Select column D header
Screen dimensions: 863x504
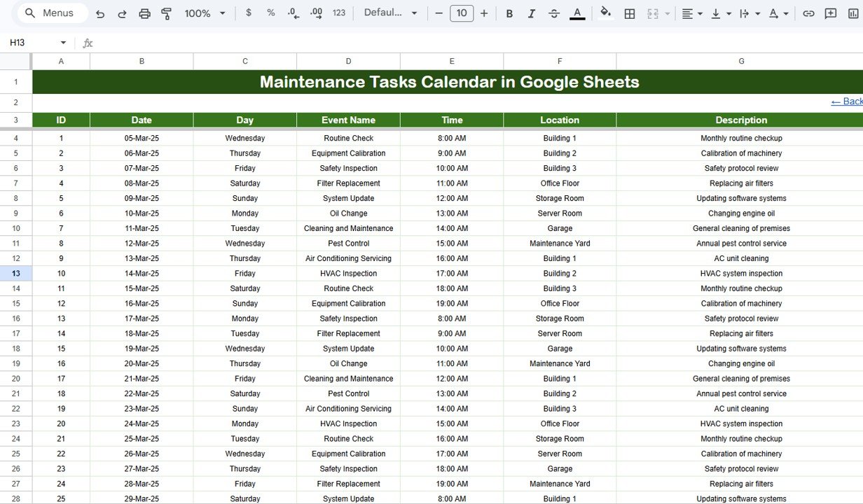(348, 61)
